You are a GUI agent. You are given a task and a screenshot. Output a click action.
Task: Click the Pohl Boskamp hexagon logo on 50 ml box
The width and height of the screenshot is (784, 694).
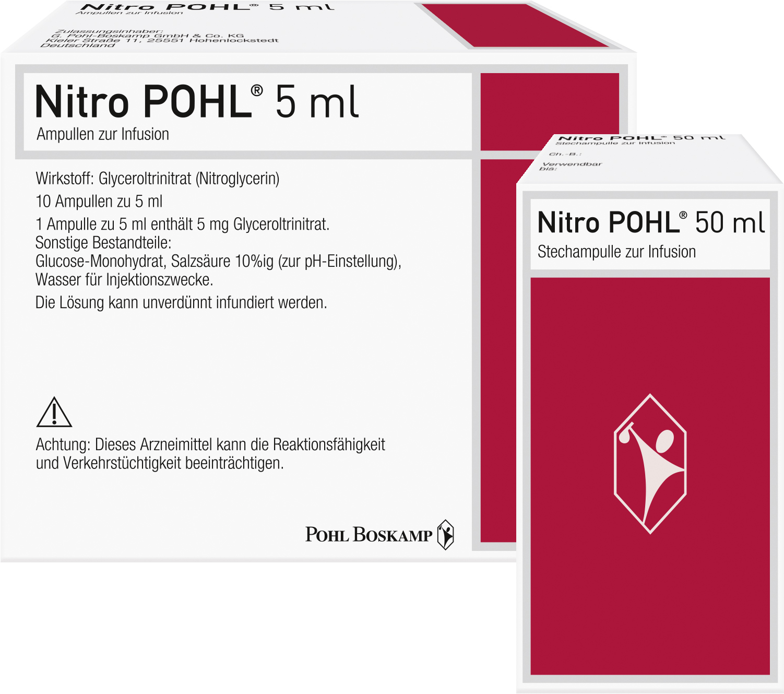click(x=650, y=464)
